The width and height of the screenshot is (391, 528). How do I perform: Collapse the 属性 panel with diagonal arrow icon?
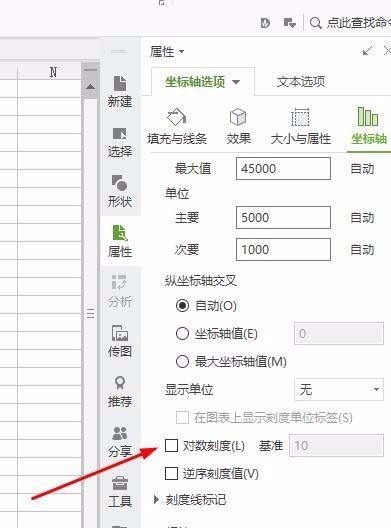(x=367, y=51)
